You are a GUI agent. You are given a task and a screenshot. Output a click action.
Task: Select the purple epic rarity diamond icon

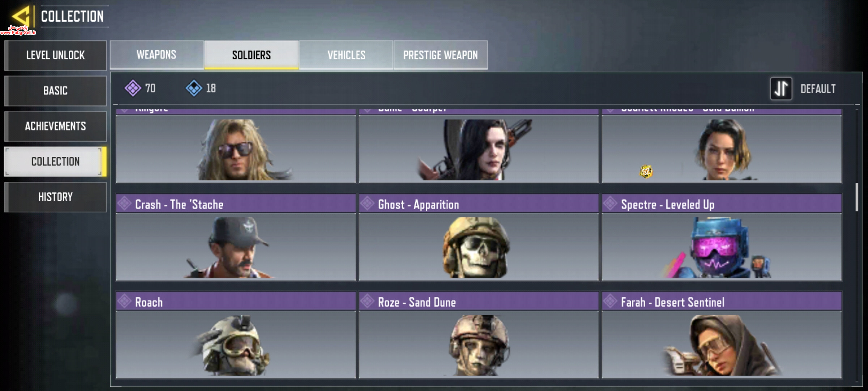point(133,88)
